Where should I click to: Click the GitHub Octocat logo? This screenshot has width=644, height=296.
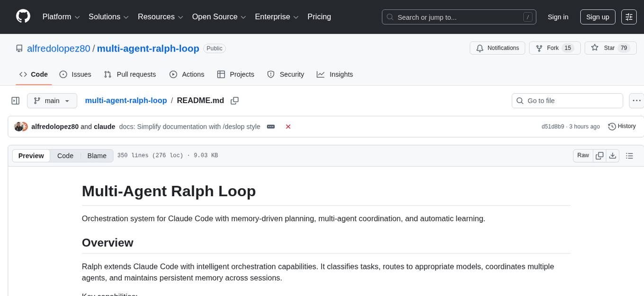tap(23, 16)
